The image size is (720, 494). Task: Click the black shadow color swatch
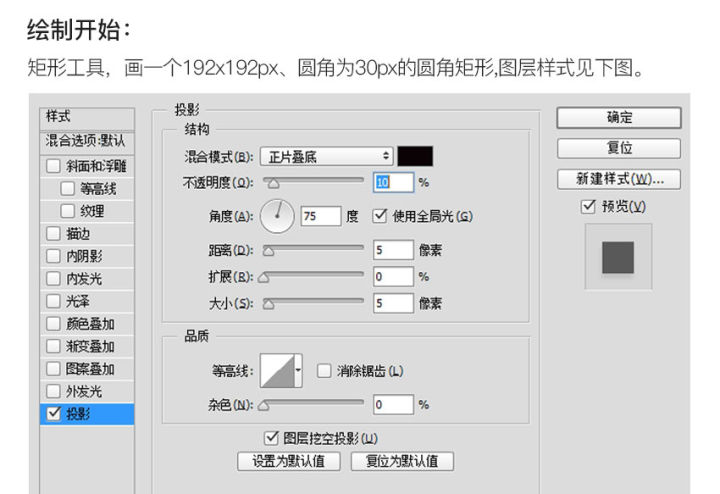point(415,156)
